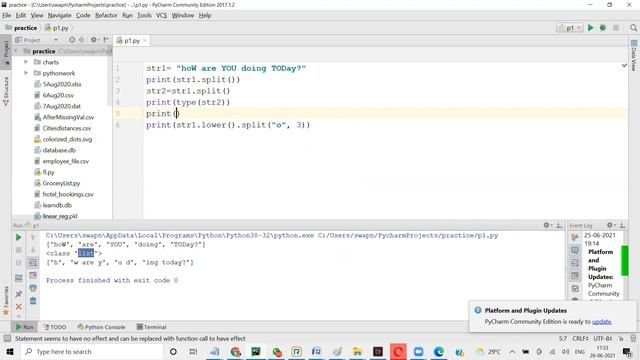Image resolution: width=640 pixels, height=360 pixels.
Task: Open Project panel settings gear
Action: click(94, 40)
